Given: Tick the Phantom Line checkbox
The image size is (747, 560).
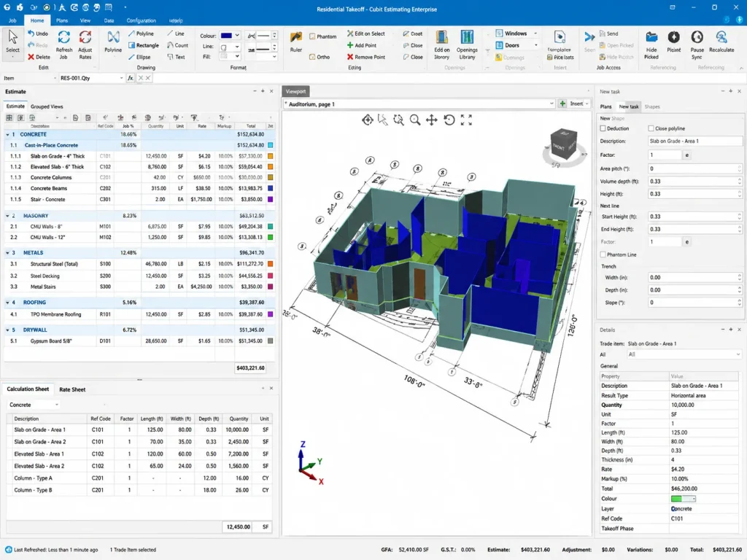Looking at the screenshot, I should [603, 254].
